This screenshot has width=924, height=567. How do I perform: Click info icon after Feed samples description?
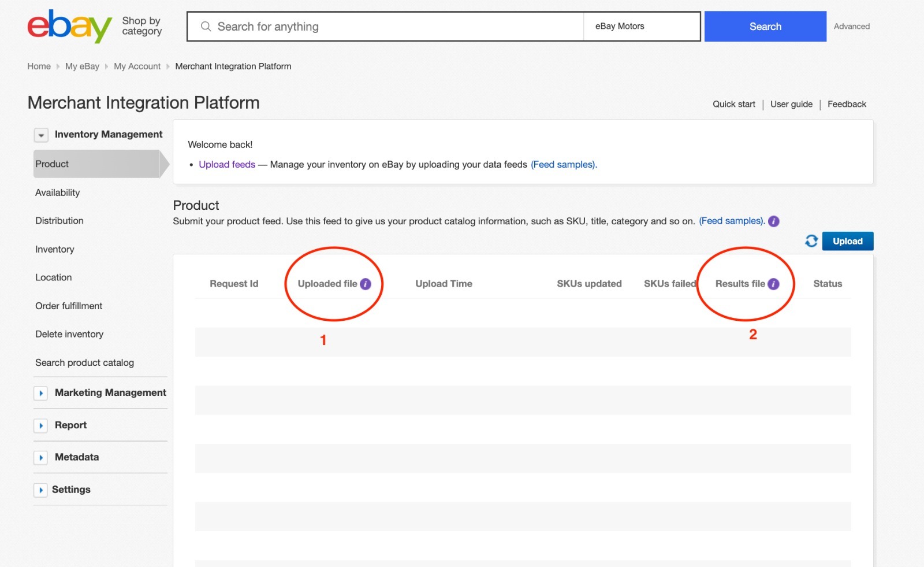point(774,221)
